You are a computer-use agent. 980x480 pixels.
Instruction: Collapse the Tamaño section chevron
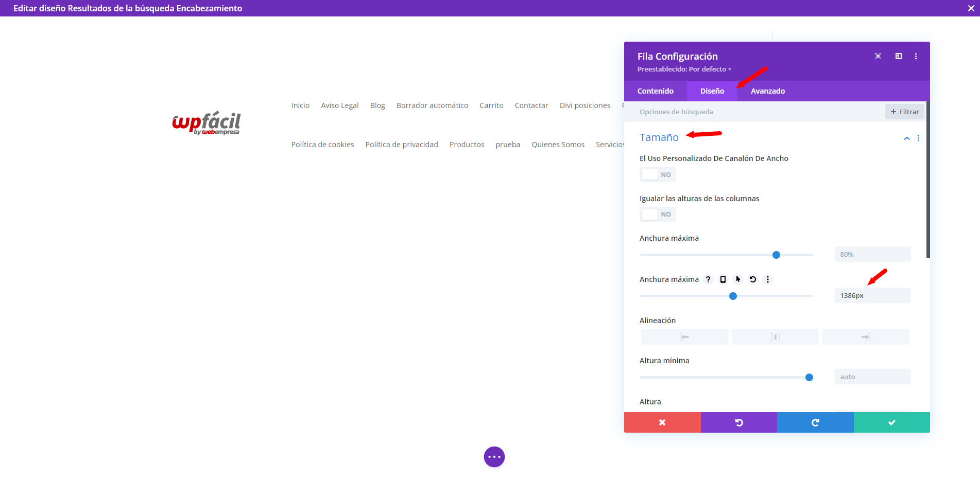(906, 138)
